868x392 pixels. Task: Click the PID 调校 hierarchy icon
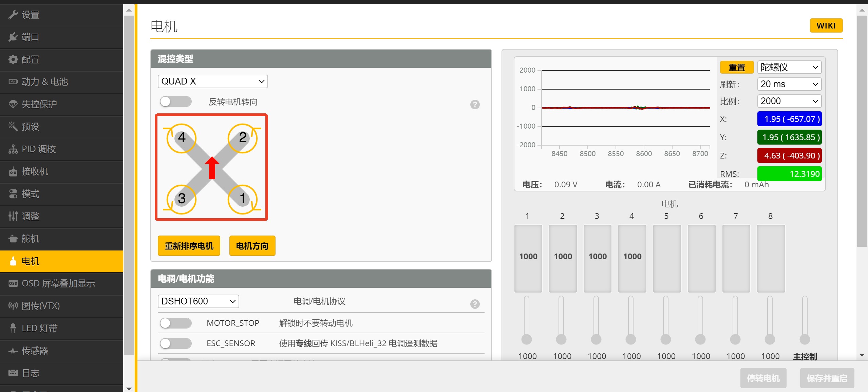[x=13, y=149]
